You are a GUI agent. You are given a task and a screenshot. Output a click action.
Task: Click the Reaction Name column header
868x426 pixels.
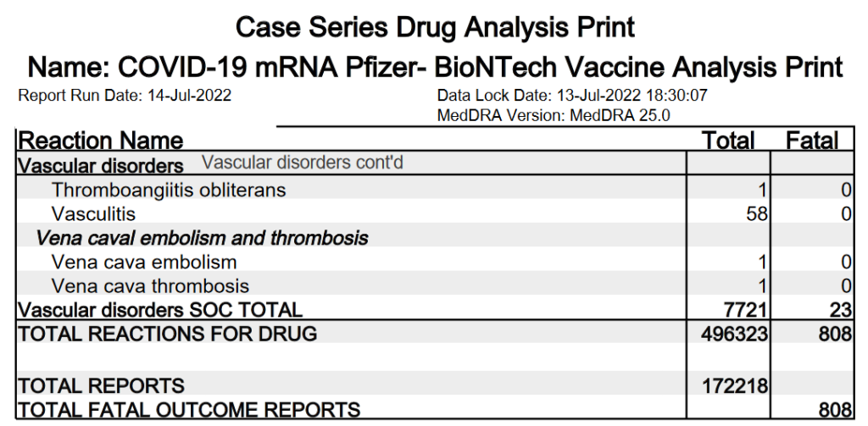point(101,141)
